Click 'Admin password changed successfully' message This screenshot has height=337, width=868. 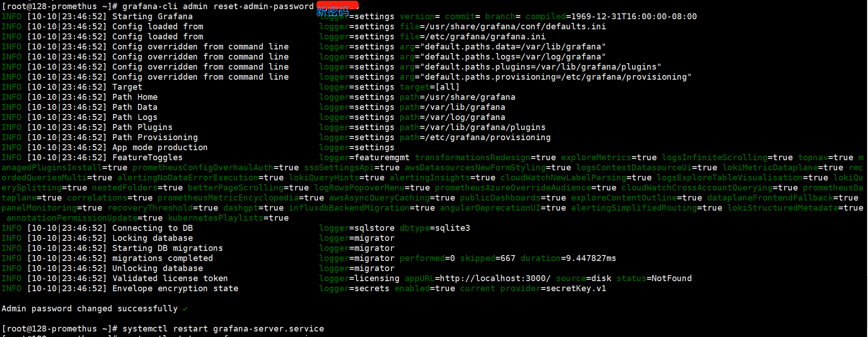tap(89, 309)
